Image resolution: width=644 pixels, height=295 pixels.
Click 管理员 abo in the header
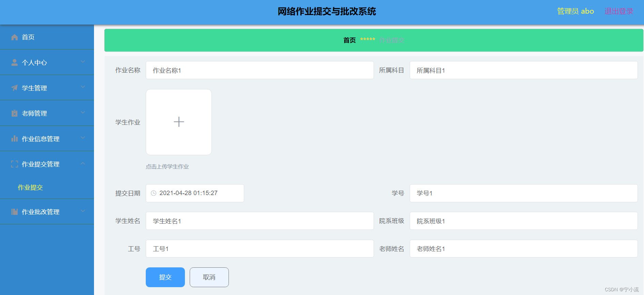pos(576,11)
